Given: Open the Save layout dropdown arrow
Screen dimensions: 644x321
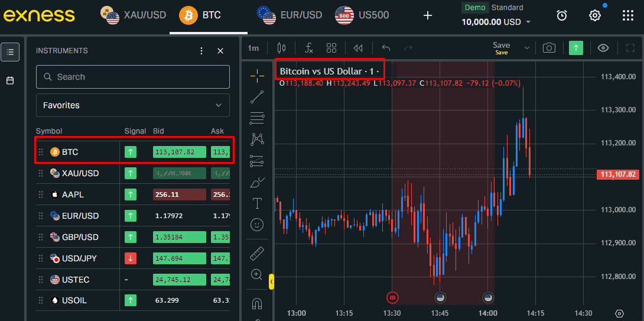Looking at the screenshot, I should (527, 48).
